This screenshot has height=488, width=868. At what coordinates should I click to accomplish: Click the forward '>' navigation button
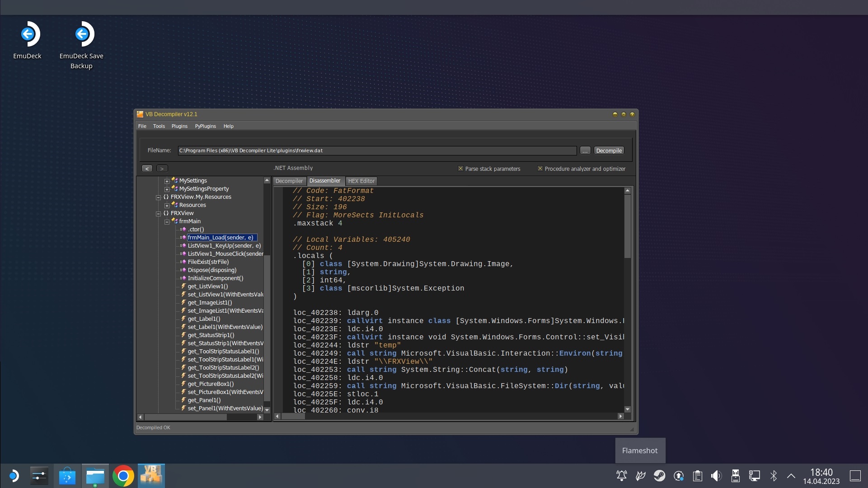162,169
